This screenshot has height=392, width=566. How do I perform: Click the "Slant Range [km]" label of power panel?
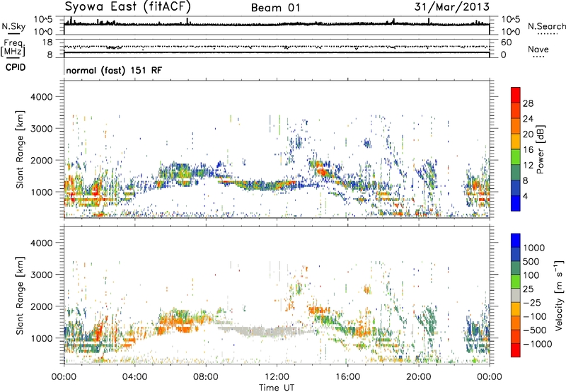click(x=20, y=149)
